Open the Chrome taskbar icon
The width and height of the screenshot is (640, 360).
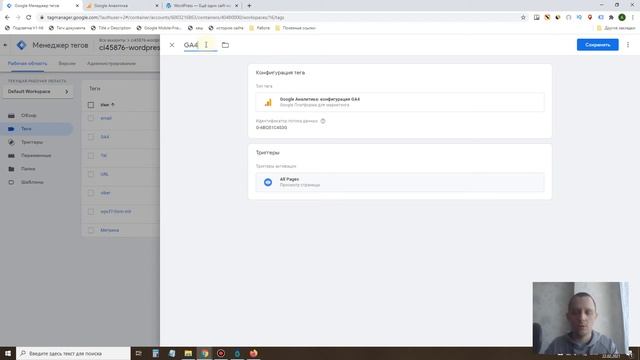[204, 353]
